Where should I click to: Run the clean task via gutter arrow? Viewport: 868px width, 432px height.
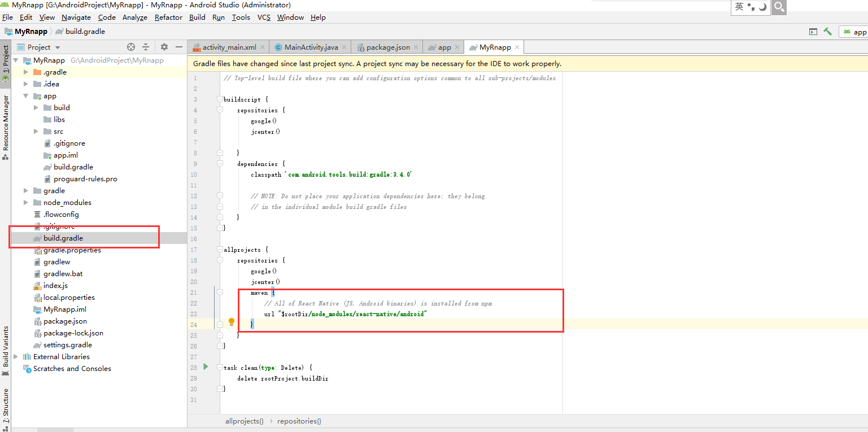point(206,367)
